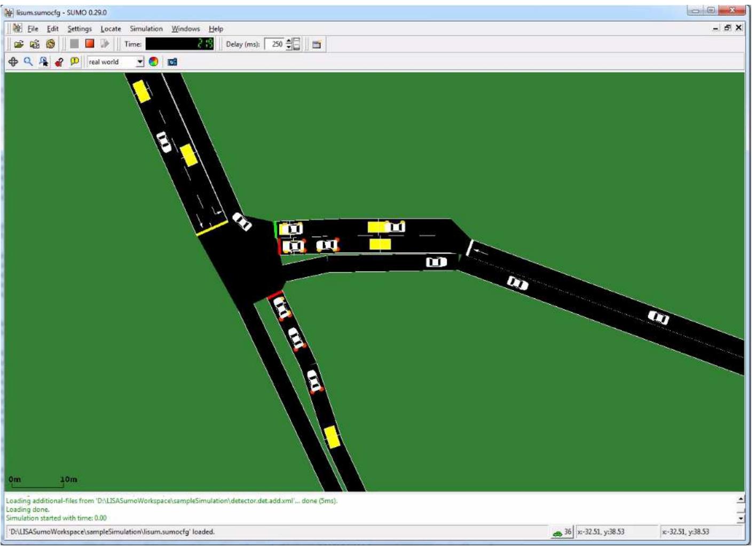
Task: Click the locate-object cursor icon
Action: [x=44, y=62]
